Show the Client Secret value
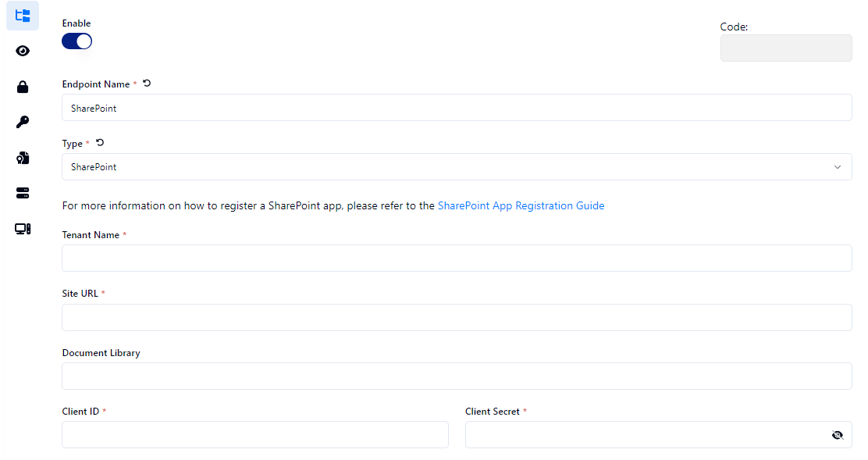This screenshot has width=868, height=460. click(x=838, y=435)
